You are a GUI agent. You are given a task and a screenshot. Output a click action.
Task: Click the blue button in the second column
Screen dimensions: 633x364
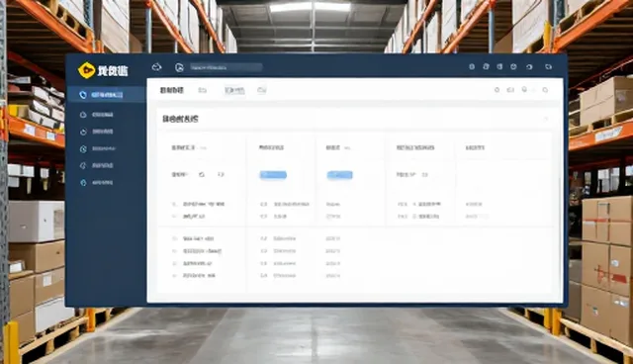coord(273,175)
